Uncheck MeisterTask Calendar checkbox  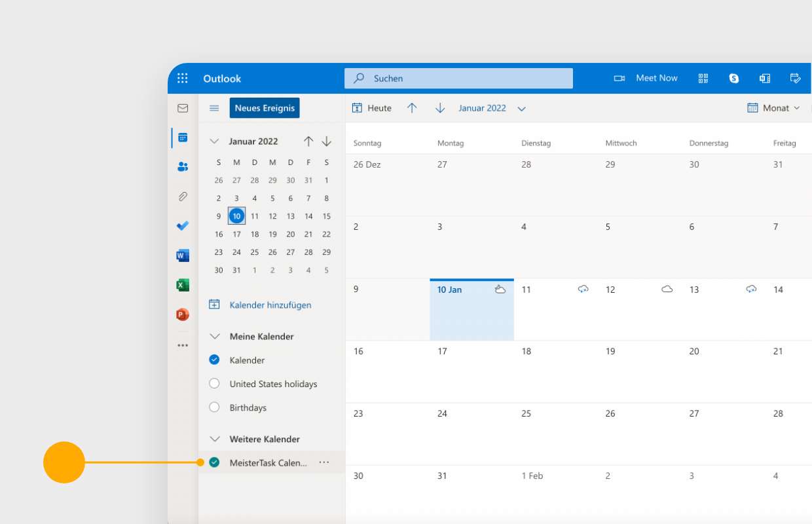(x=214, y=462)
